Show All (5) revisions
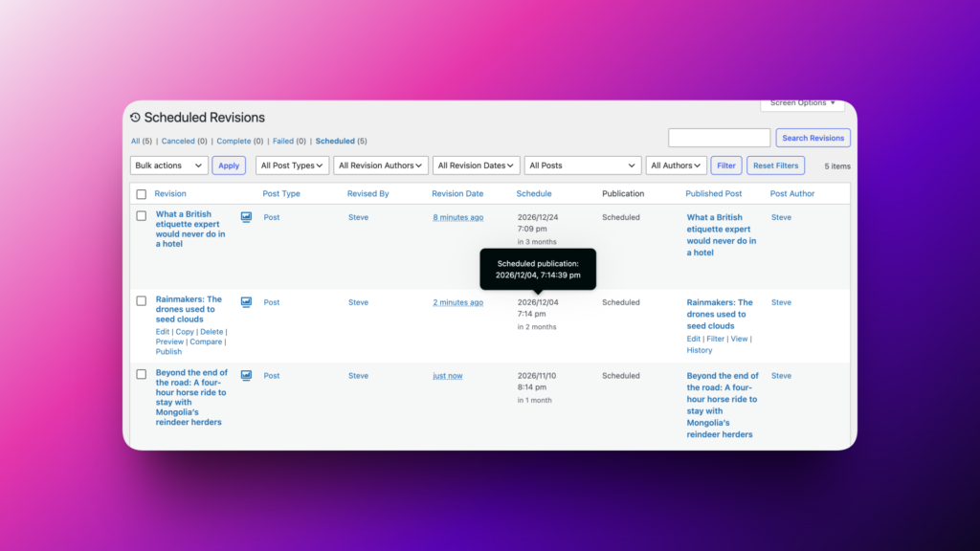980x551 pixels. 142,142
